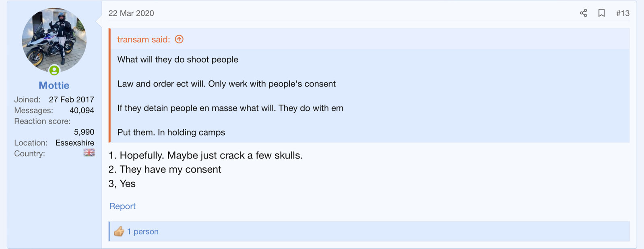The image size is (644, 249).
Task: Click the UK flag country icon
Action: [x=89, y=152]
